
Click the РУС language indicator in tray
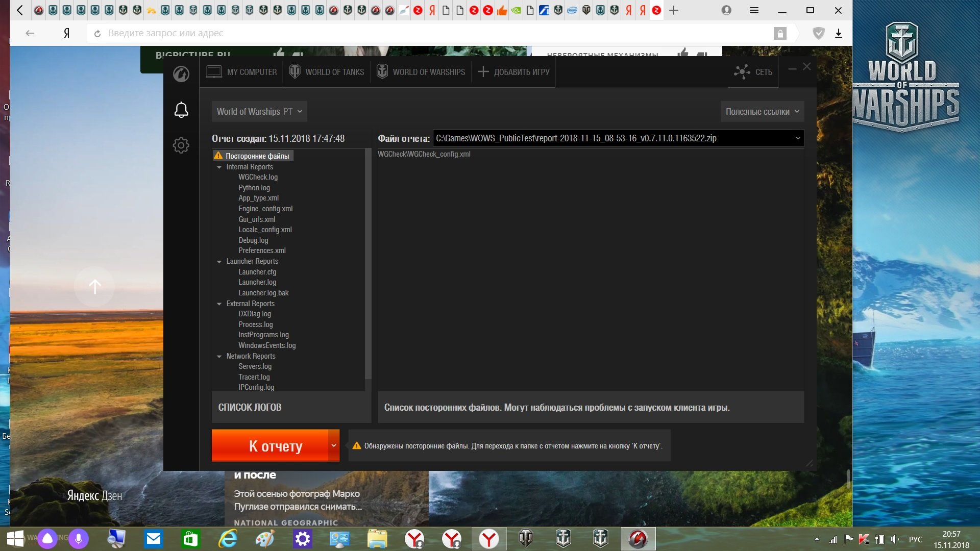tap(916, 540)
